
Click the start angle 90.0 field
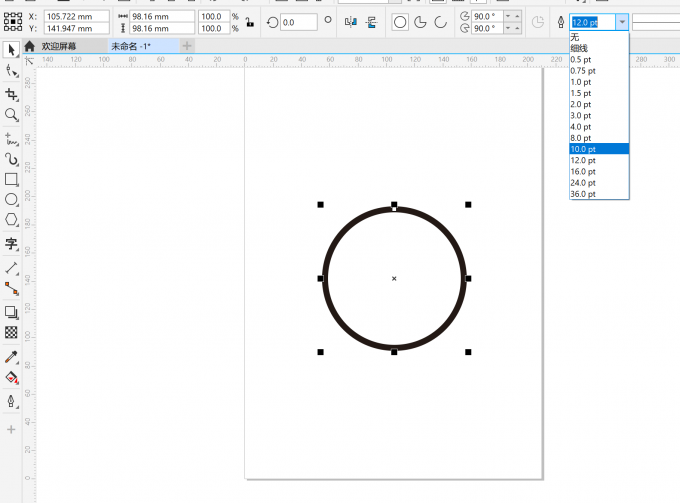pyautogui.click(x=487, y=16)
